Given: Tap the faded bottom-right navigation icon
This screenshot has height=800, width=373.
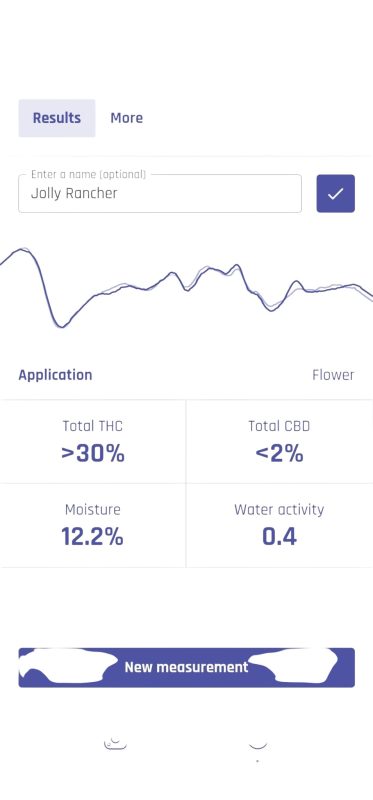Looking at the screenshot, I should (x=258, y=745).
